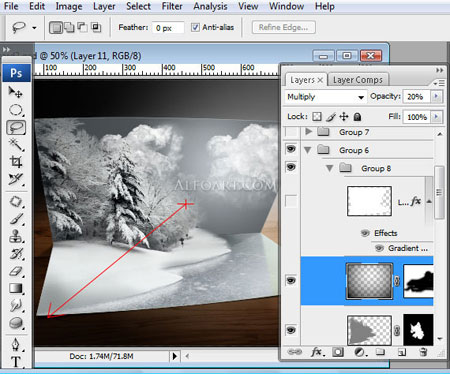Activate the Gradient tool
Image resolution: width=450 pixels, height=374 pixels.
coord(15,288)
